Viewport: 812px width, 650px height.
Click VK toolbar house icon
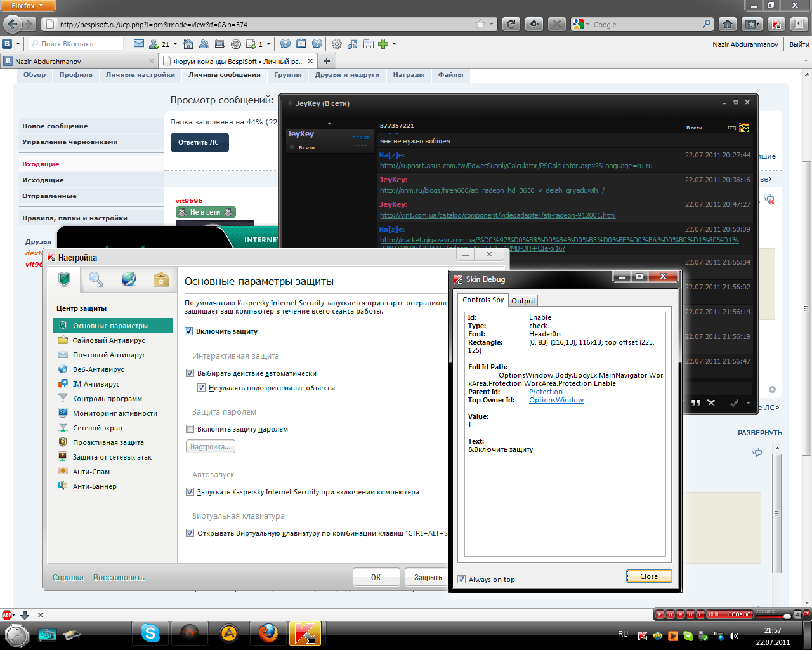coord(188,44)
